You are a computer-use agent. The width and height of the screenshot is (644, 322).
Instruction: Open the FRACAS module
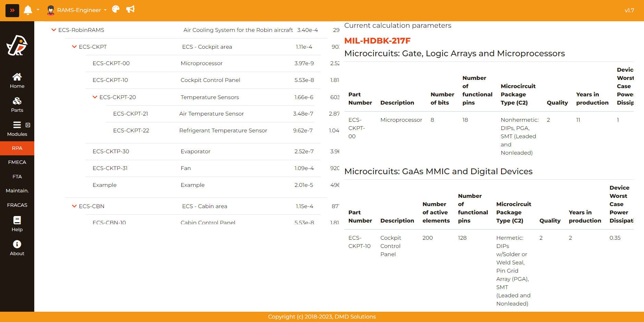(17, 205)
